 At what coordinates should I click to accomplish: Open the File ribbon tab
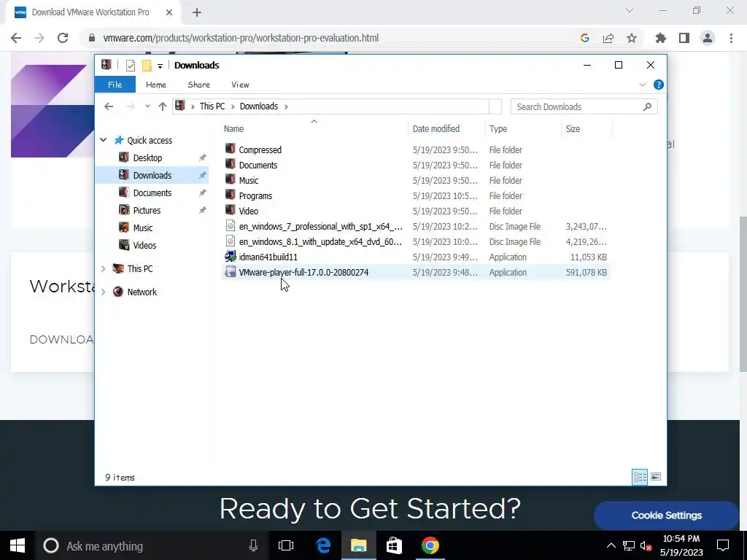115,85
